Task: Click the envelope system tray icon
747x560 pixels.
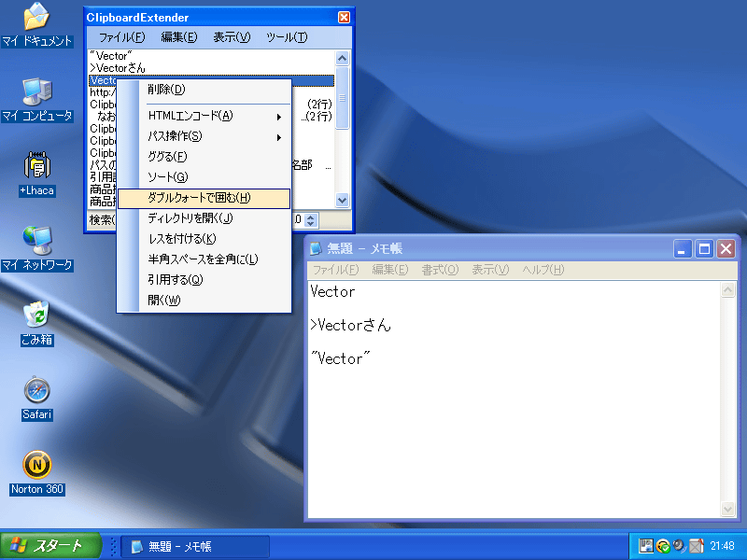Action: tap(696, 546)
